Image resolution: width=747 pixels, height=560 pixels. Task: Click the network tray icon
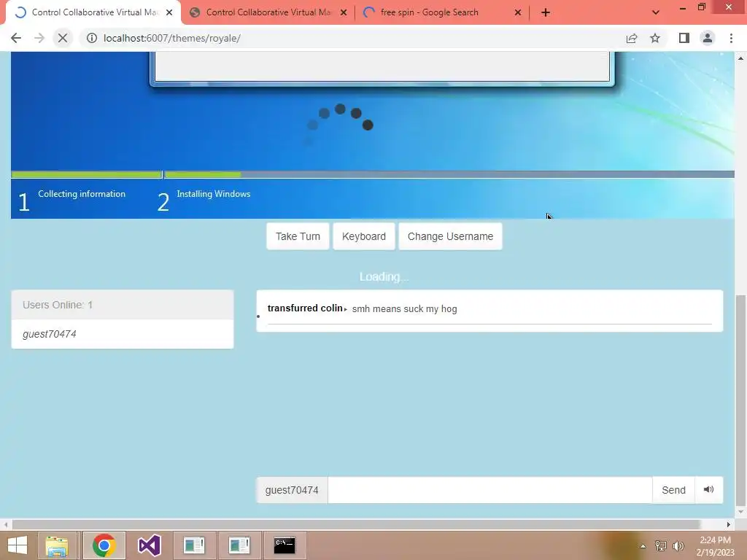661,545
